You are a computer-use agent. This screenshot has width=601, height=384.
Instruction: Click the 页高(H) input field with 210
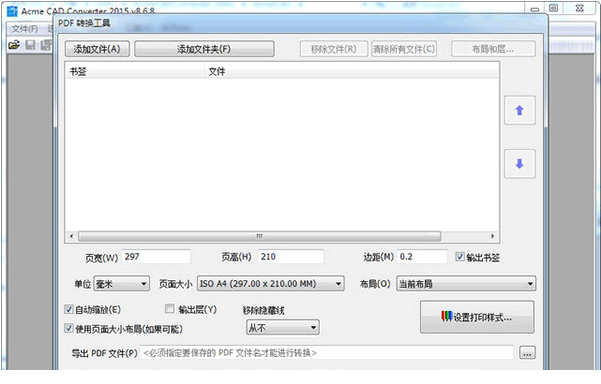tap(291, 256)
